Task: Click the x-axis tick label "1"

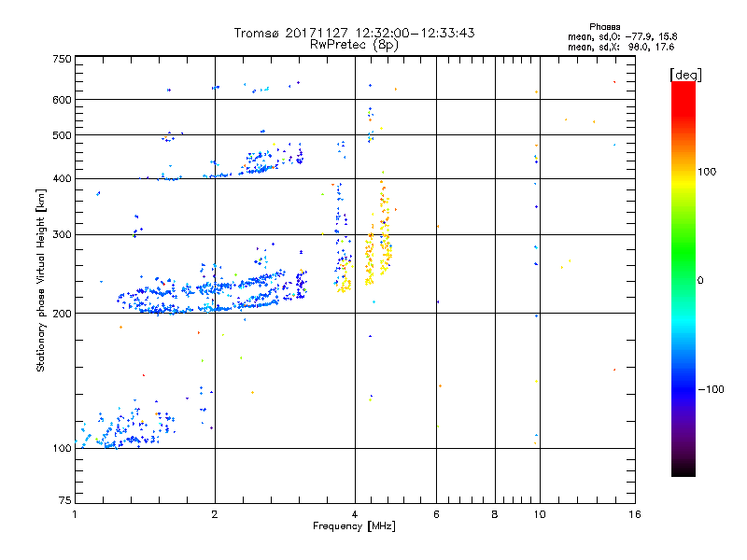Action: (75, 514)
